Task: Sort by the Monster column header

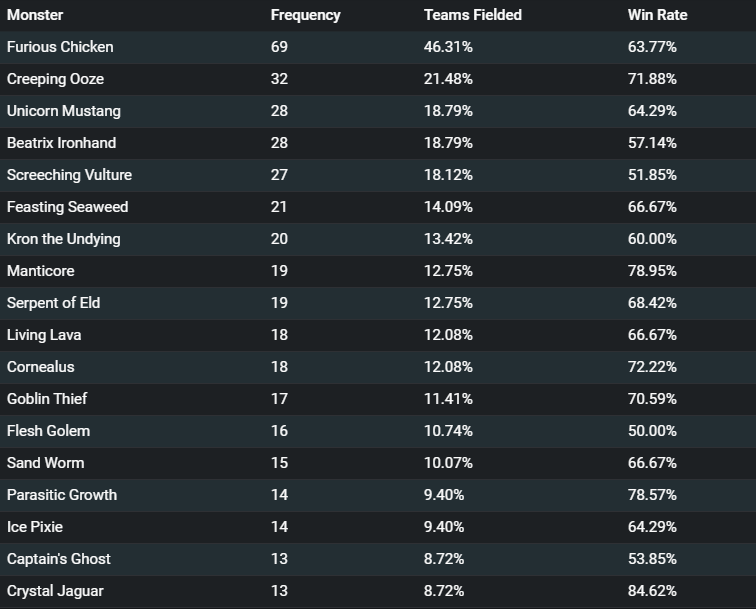Action: [x=35, y=15]
